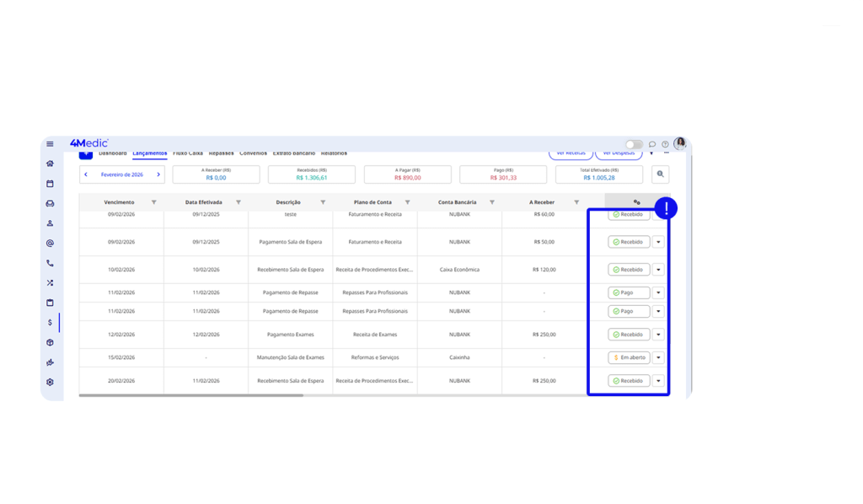Toggle Recebido status on Caixa Econômica row
Image resolution: width=863 pixels, height=504 pixels.
point(629,270)
